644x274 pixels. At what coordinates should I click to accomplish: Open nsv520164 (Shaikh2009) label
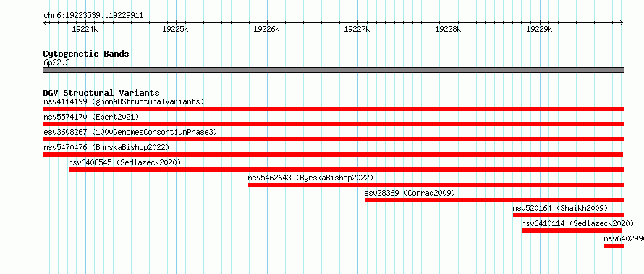tap(560, 208)
